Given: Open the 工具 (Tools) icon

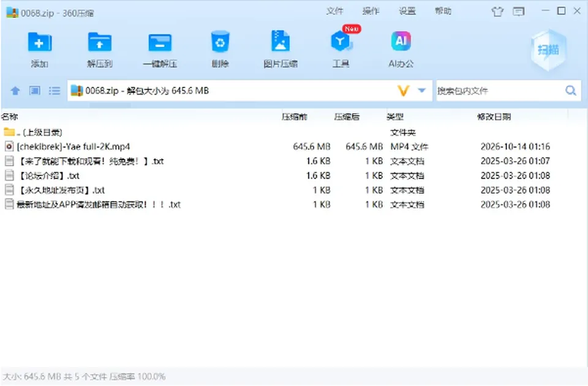Looking at the screenshot, I should point(341,41).
